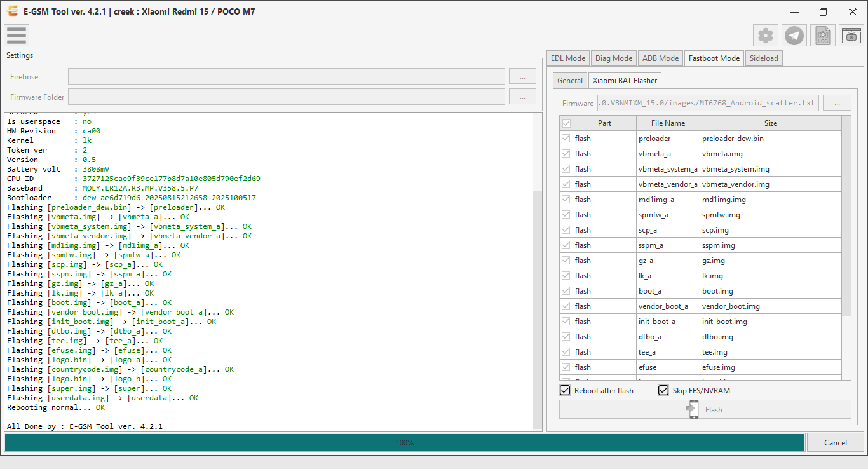Uncheck the boot_a row checkbox
This screenshot has height=469, width=868.
(566, 291)
